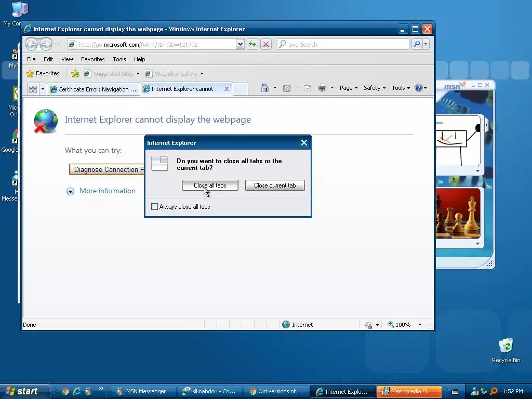Click the Close all tabs button
The image size is (532, 399).
point(210,185)
